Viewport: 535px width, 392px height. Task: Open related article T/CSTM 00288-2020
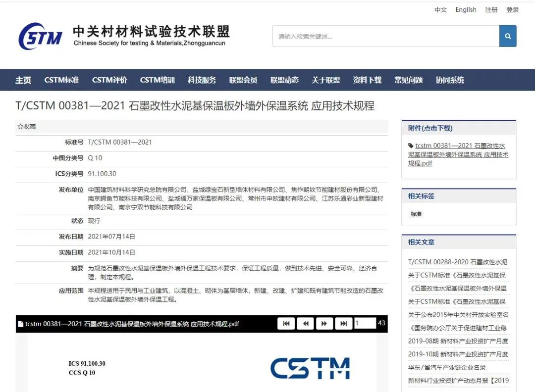457,262
